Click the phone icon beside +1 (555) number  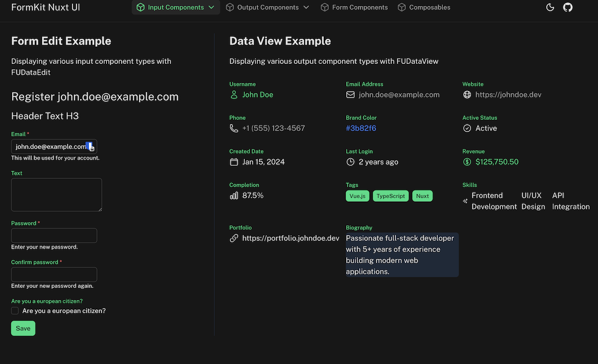[x=234, y=128]
